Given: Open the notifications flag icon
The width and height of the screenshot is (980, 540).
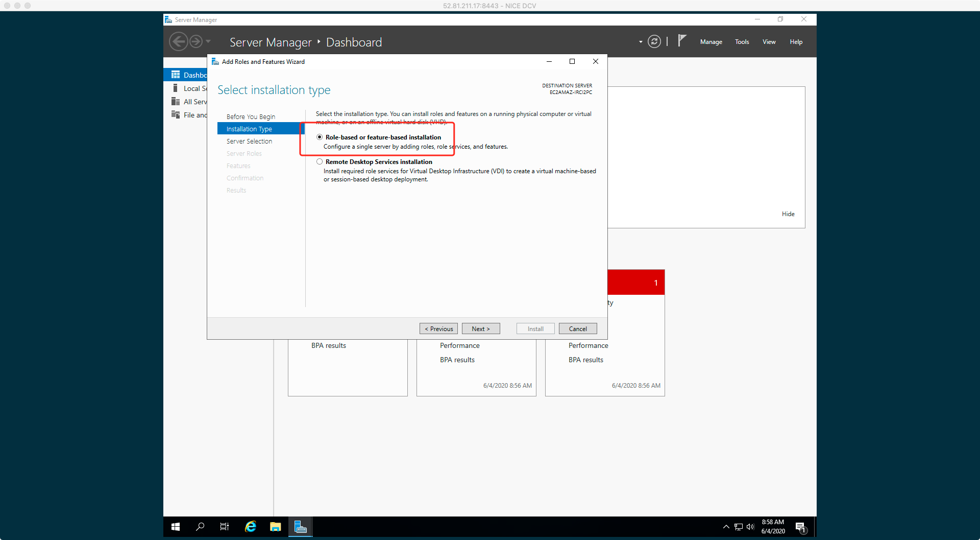Looking at the screenshot, I should click(682, 41).
